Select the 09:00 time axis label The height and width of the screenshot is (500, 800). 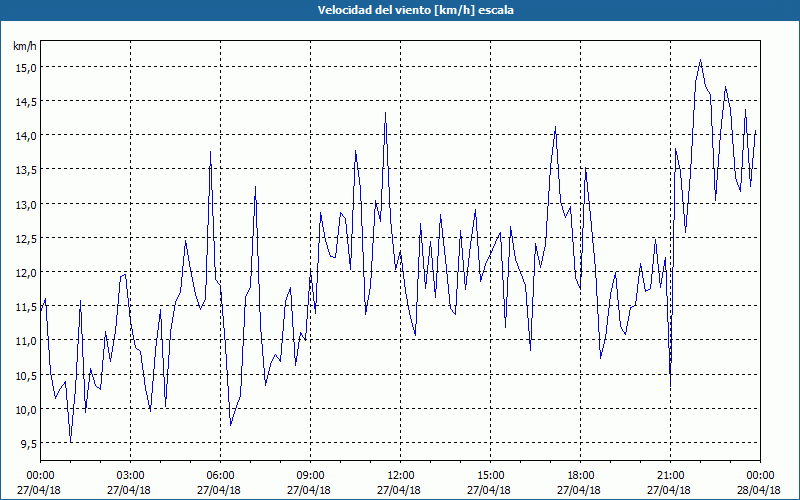click(310, 476)
